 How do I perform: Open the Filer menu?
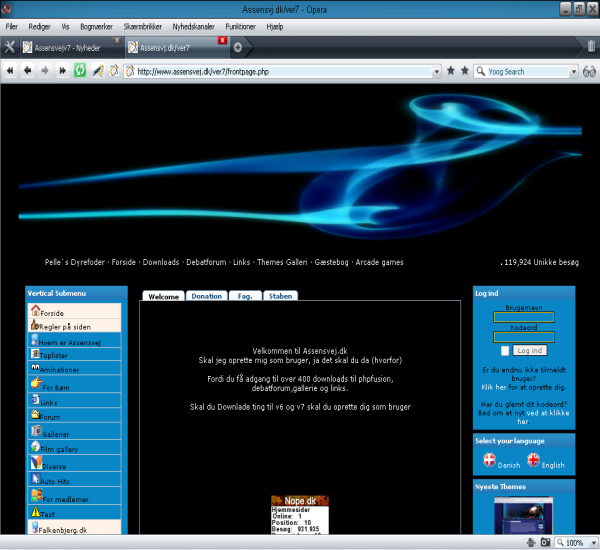[11, 27]
